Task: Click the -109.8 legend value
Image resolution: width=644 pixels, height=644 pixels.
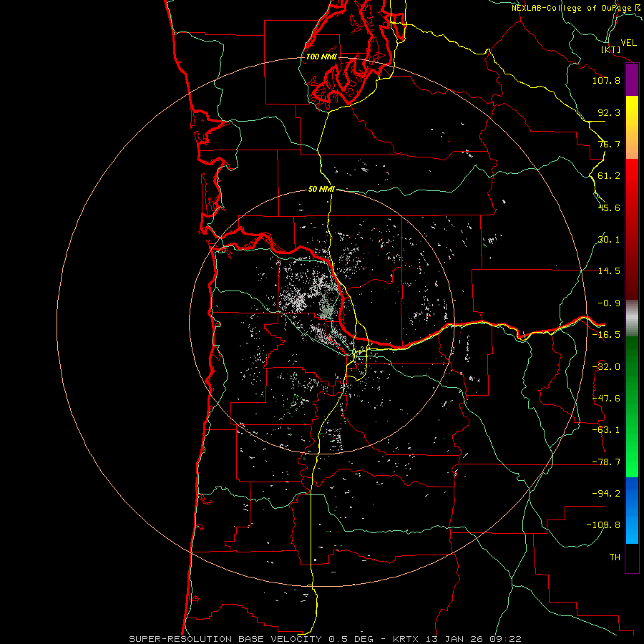Action: pos(603,525)
